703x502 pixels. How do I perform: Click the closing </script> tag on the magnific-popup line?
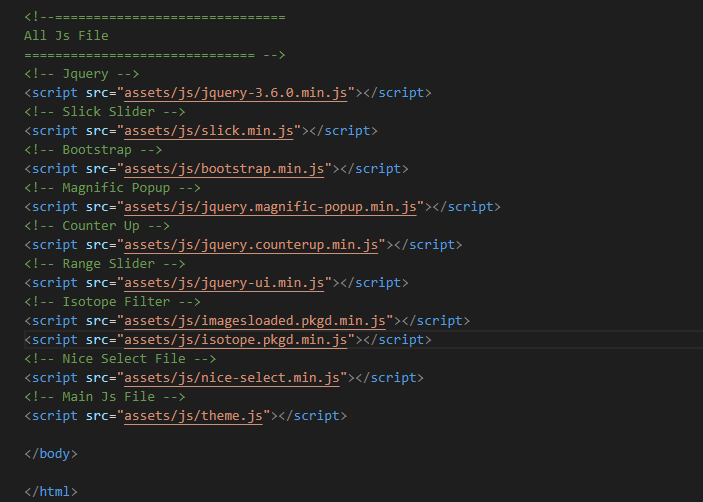click(x=467, y=207)
